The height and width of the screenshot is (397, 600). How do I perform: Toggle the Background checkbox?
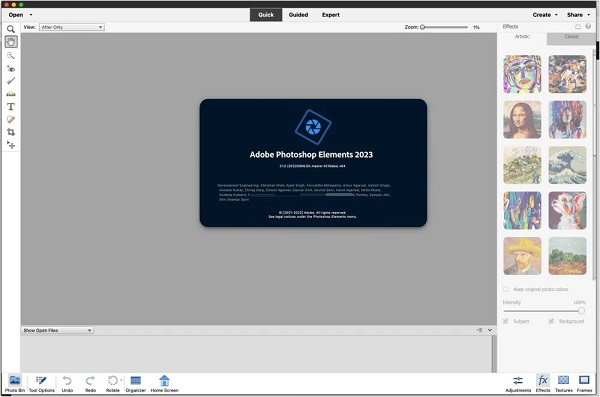551,321
